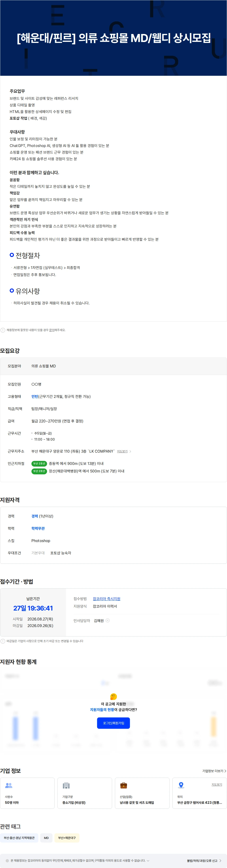Screen dimensions: 227x868
Task: Click the 주5일(월~금) work schedule text
Action: [43, 433]
